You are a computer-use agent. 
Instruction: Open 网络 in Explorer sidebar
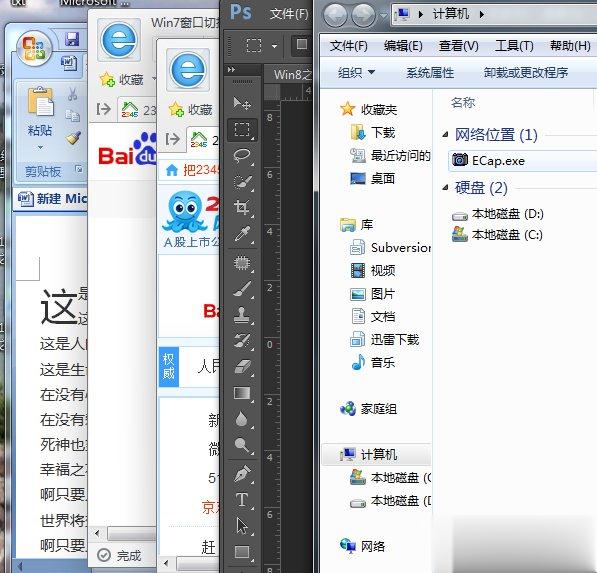coord(362,546)
